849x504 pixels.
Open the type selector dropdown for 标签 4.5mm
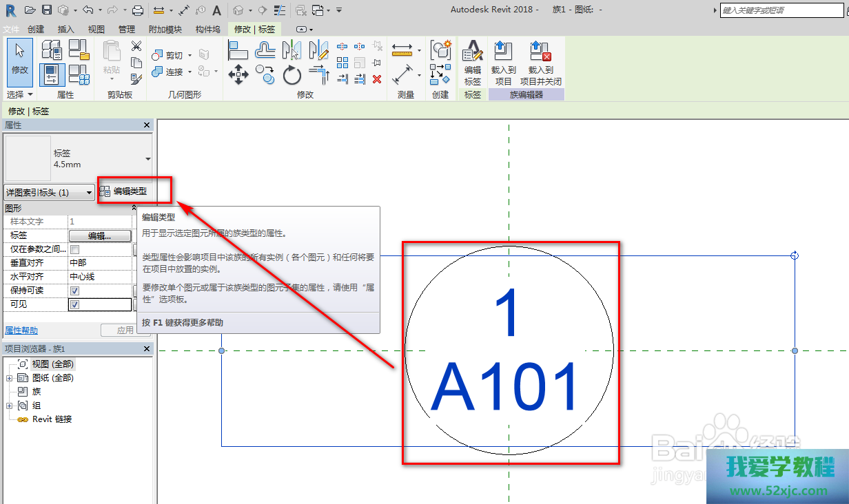(147, 159)
